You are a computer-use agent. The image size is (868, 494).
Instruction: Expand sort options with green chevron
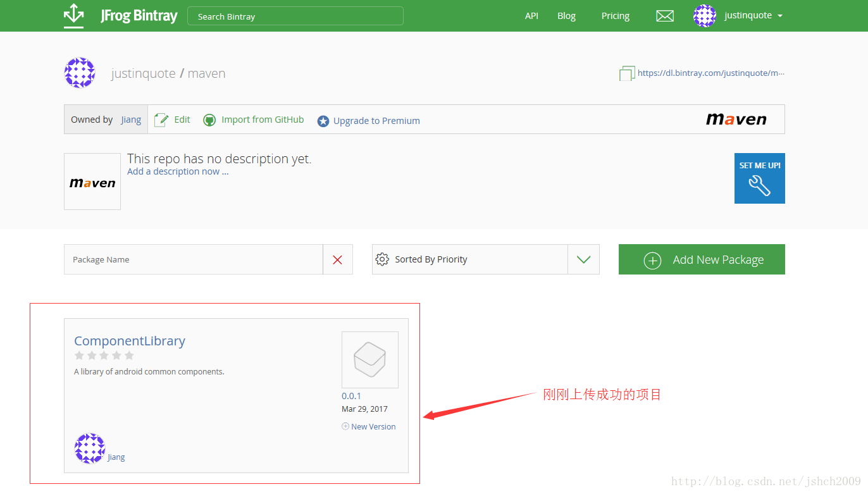[x=583, y=259]
